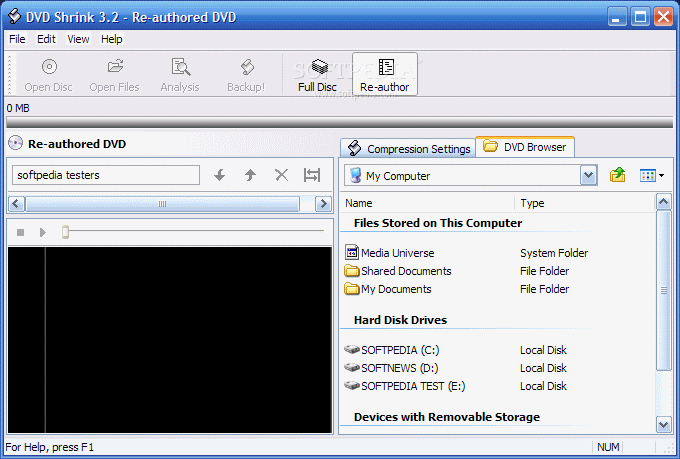Click the Full Disc toolbar button
The height and width of the screenshot is (459, 680).
point(317,75)
